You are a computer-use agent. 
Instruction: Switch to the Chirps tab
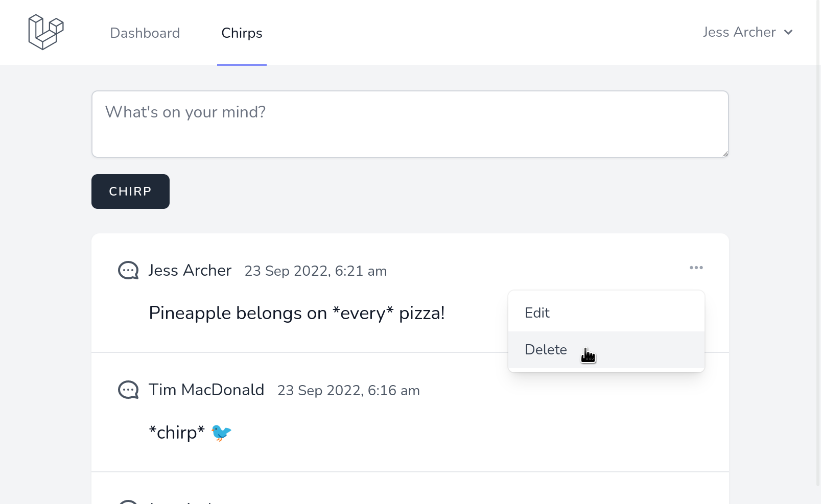point(242,33)
